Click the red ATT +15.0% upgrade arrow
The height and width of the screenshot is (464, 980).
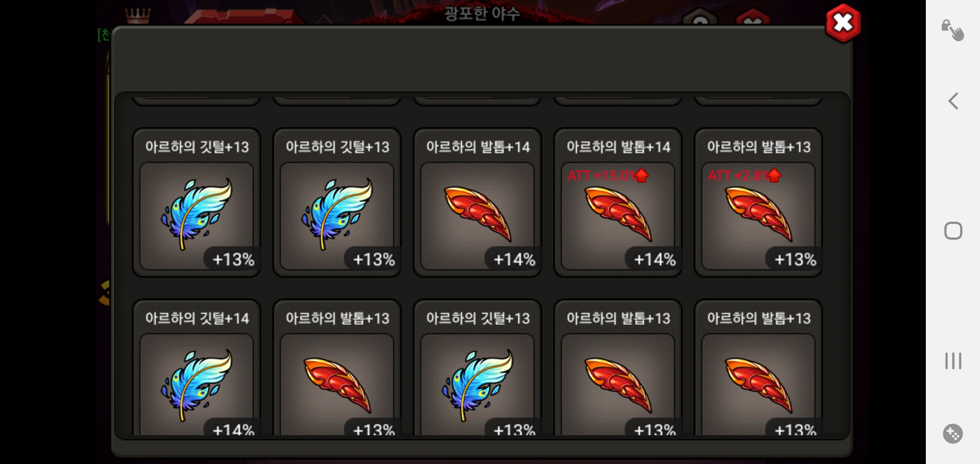642,175
